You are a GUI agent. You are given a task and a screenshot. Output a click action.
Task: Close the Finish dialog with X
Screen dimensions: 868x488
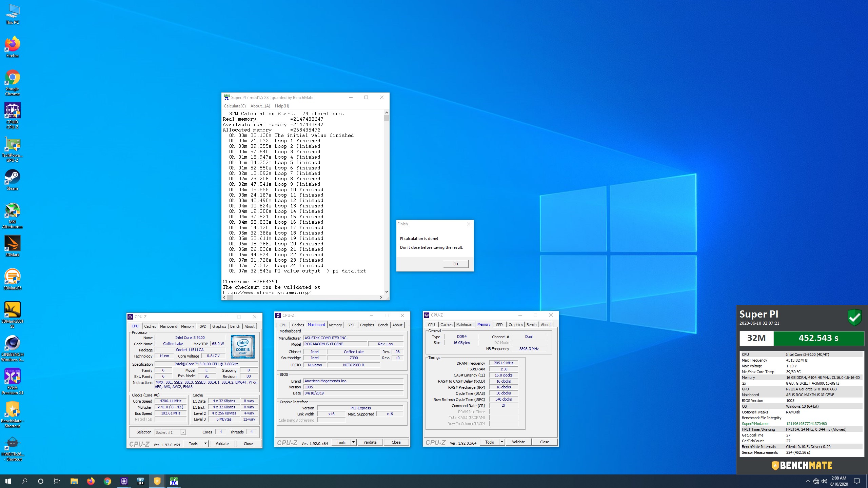(468, 224)
